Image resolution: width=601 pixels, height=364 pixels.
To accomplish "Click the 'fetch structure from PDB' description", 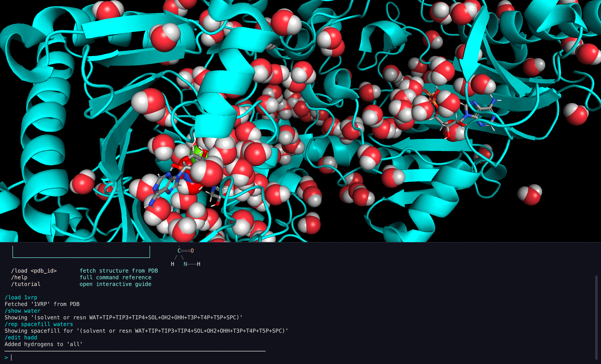I will coord(119,271).
